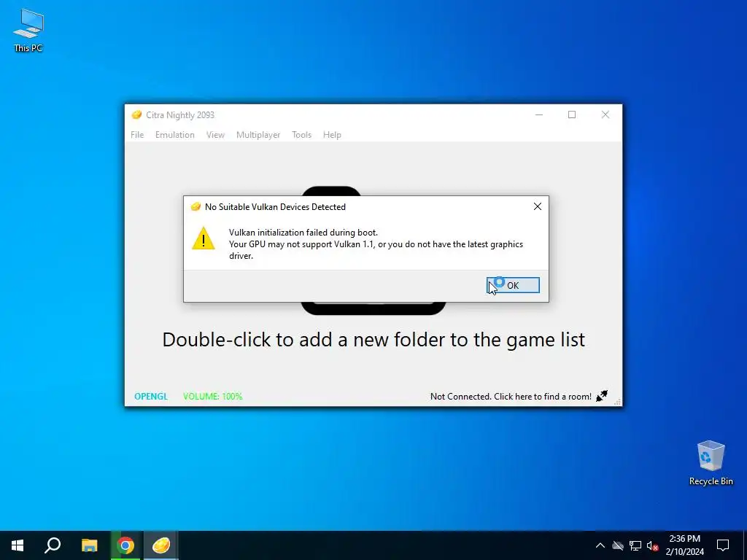Image resolution: width=747 pixels, height=560 pixels.
Task: Open the Windows Start menu
Action: click(18, 545)
